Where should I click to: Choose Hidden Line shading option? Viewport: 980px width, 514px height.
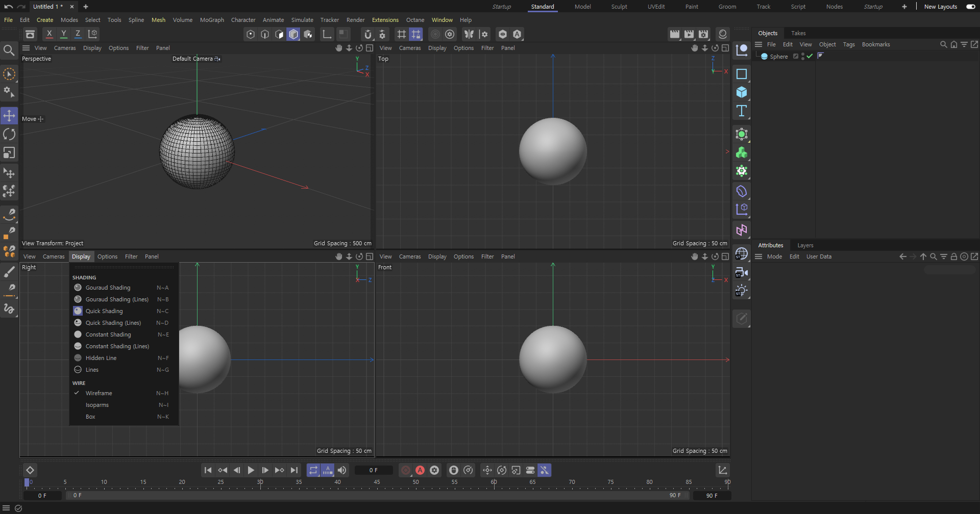(x=121, y=358)
